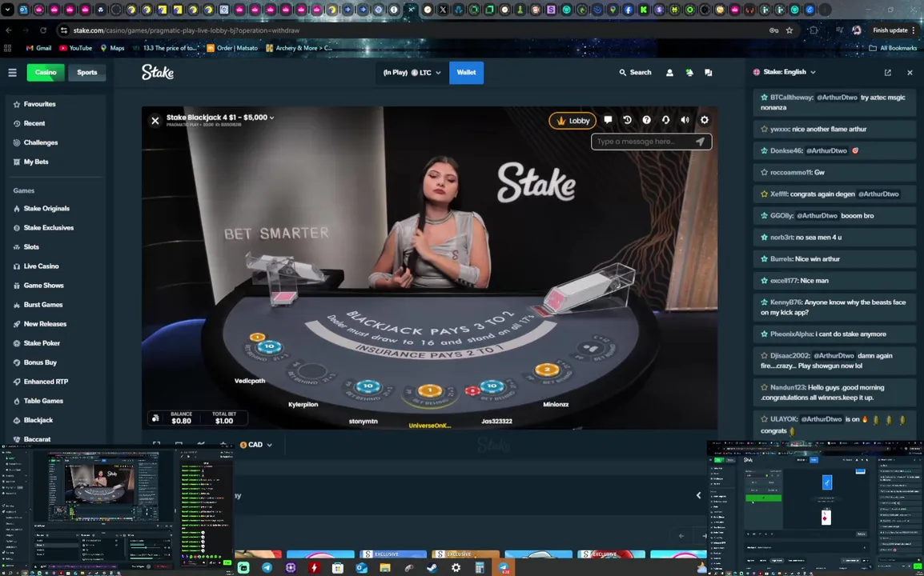Viewport: 924px width, 576px height.
Task: Open the game help question mark
Action: click(x=646, y=120)
